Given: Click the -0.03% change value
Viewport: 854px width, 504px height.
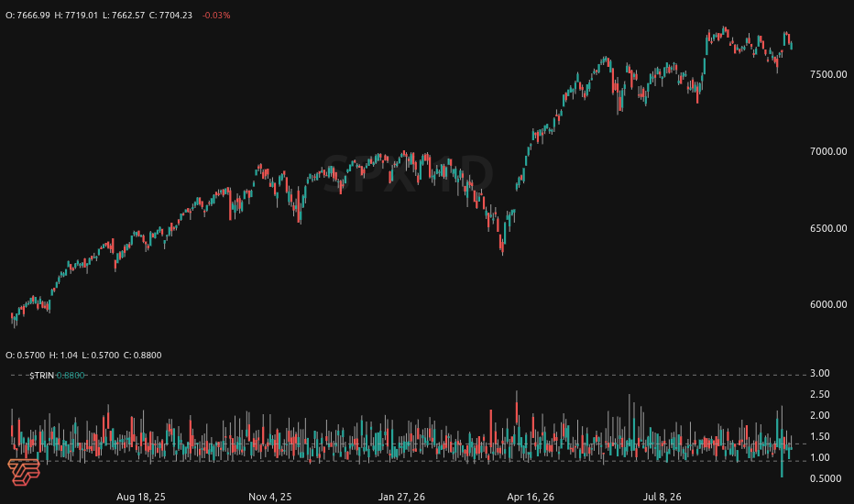Looking at the screenshot, I should (216, 16).
